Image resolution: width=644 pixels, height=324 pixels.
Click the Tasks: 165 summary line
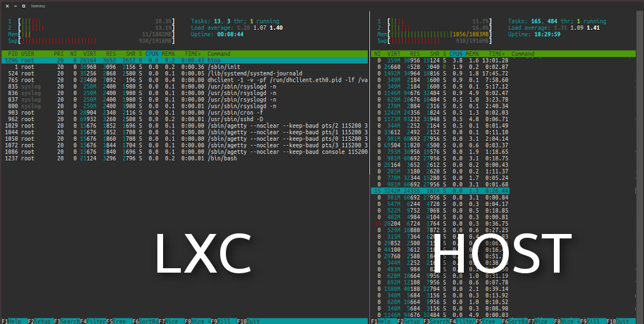click(x=557, y=22)
